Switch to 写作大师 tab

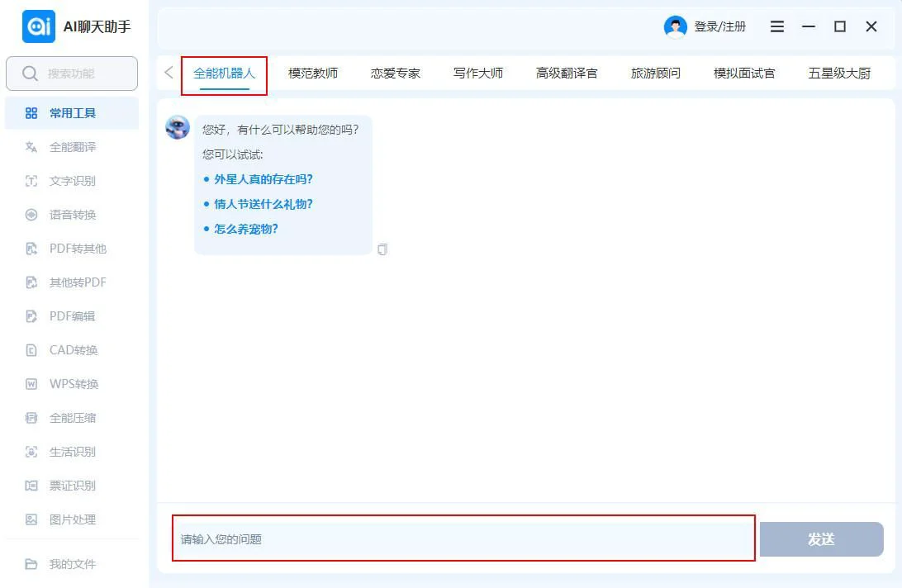478,73
